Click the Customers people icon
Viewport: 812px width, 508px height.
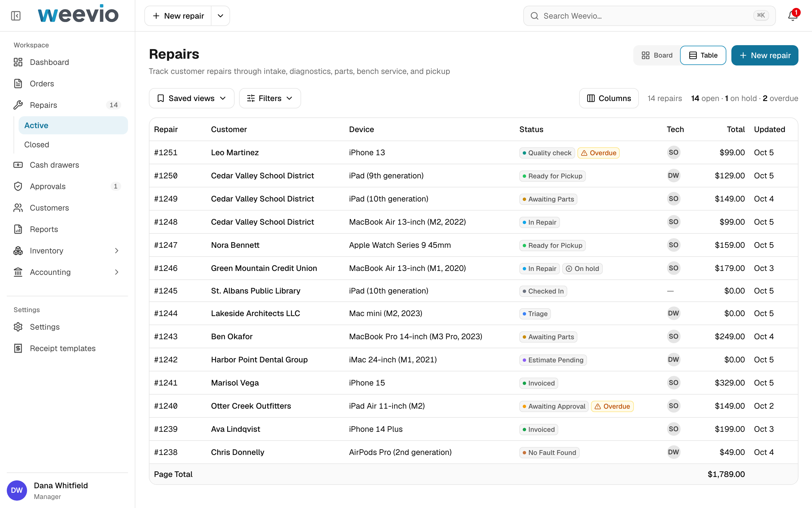(x=18, y=208)
